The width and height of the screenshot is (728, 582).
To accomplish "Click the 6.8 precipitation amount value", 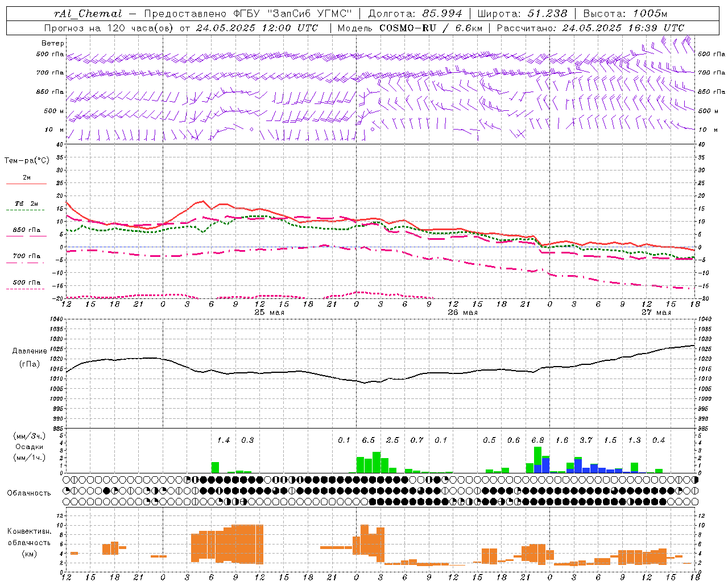I will coord(537,440).
